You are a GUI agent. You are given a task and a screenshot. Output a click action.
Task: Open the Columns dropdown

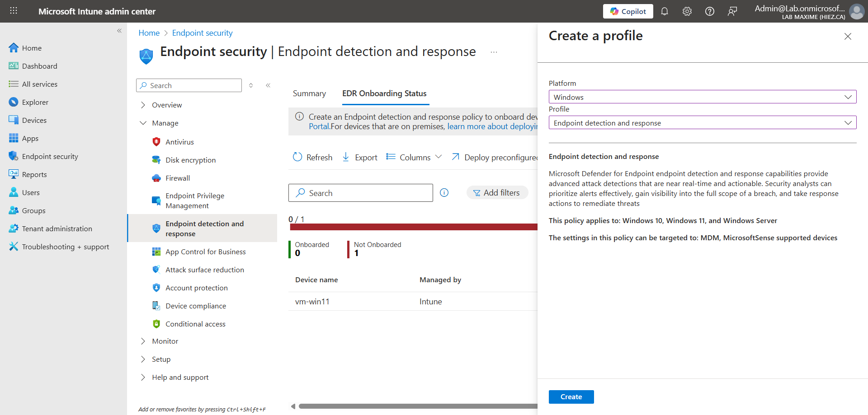coord(414,157)
